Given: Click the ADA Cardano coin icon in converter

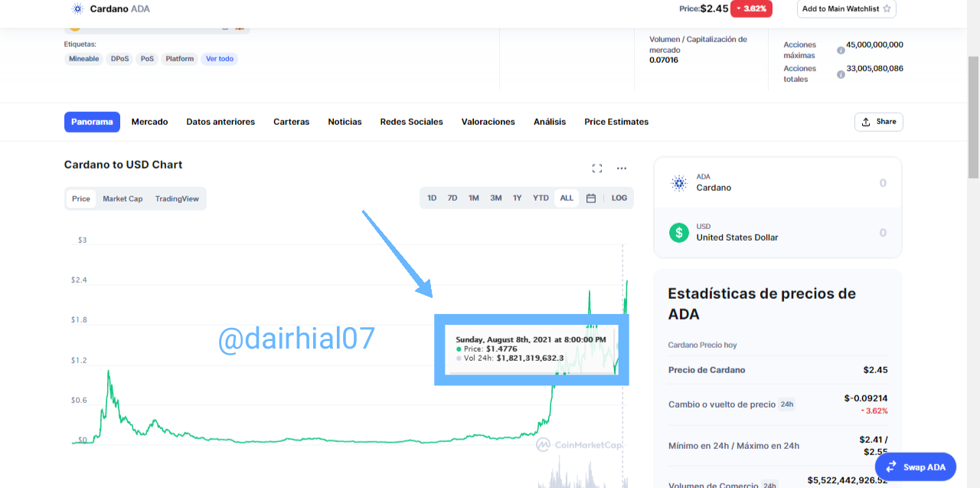Looking at the screenshot, I should click(679, 182).
